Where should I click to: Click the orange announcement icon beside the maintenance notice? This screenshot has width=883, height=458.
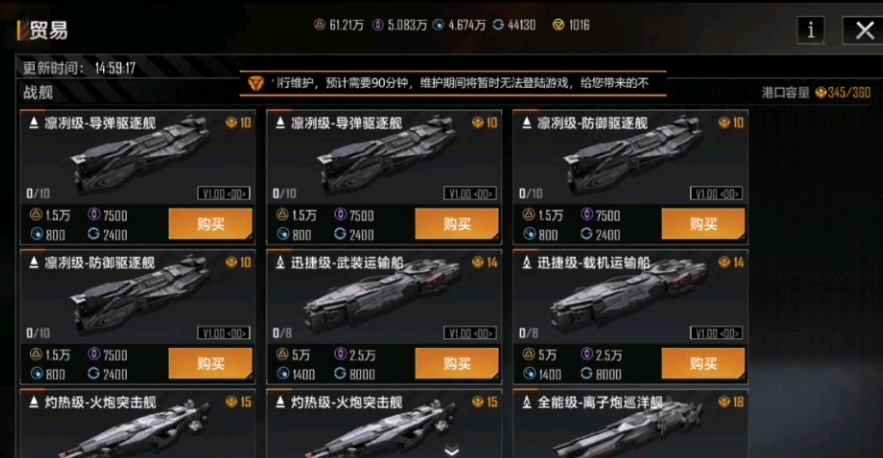tap(256, 83)
